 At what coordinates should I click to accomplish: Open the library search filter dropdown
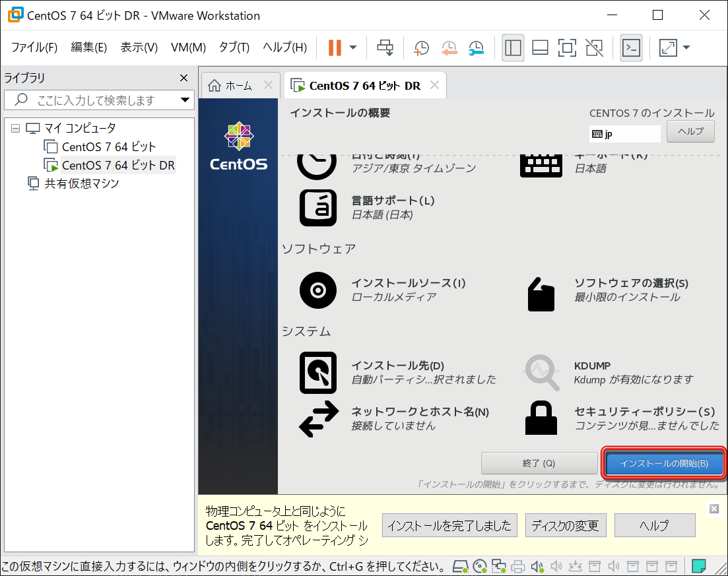pos(185,100)
